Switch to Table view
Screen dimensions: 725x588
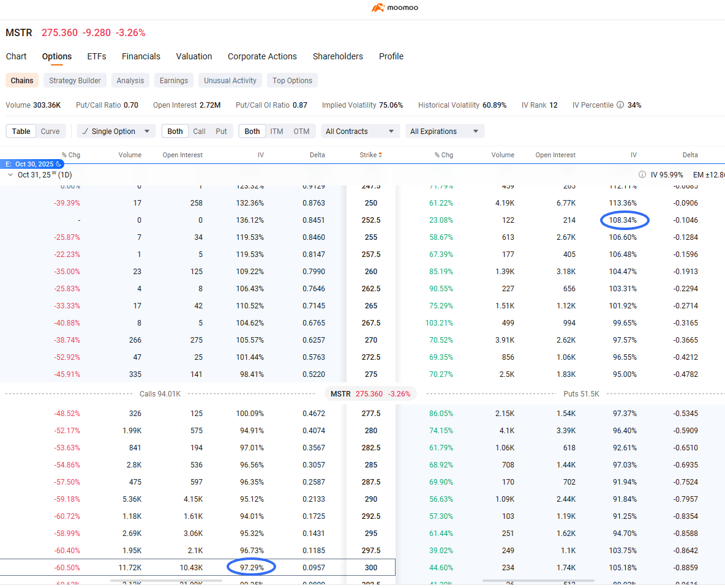[x=21, y=131]
